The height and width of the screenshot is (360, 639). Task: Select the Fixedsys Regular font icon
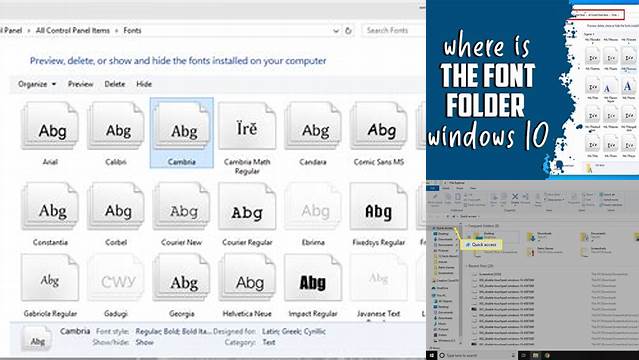(379, 206)
